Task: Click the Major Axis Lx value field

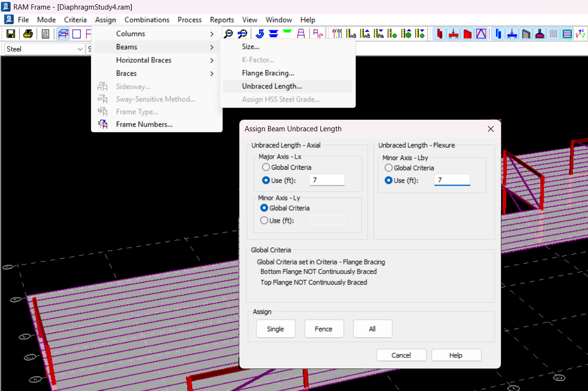Action: click(x=327, y=180)
